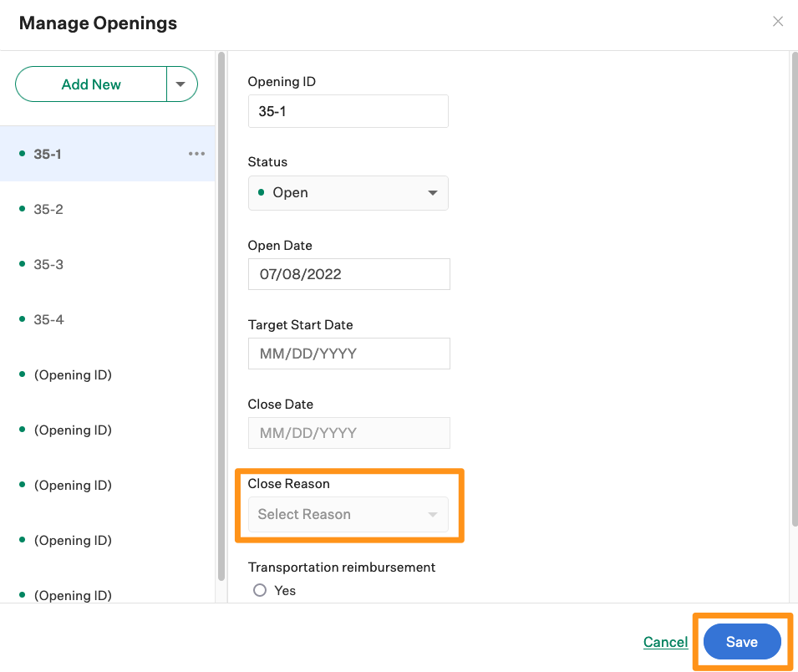Open the Close Reason dropdown

348,514
